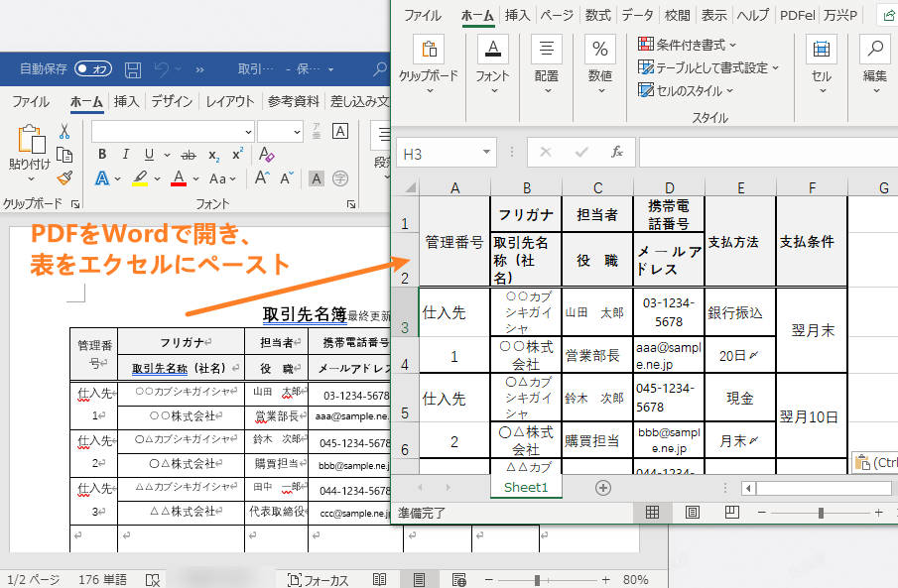The width and height of the screenshot is (898, 588).
Task: Click the フォーカス mode button in Word
Action: coord(318,580)
